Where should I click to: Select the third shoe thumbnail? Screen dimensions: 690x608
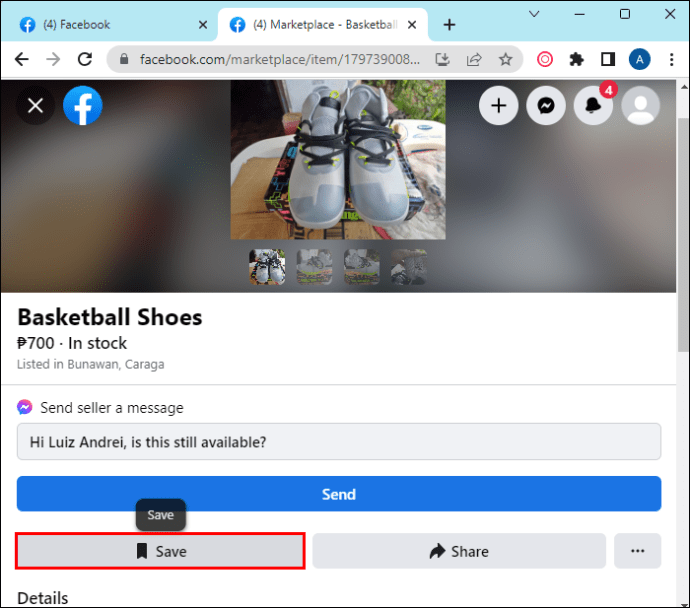click(x=362, y=267)
